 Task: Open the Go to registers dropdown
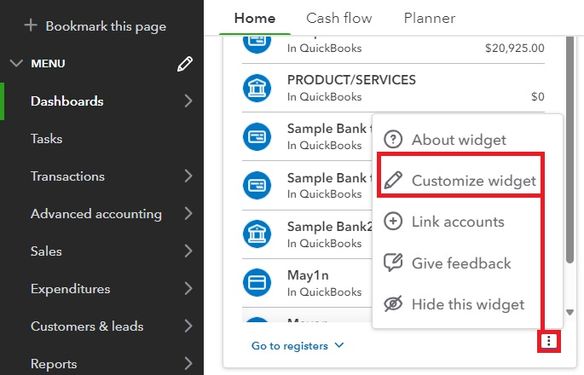[298, 346]
